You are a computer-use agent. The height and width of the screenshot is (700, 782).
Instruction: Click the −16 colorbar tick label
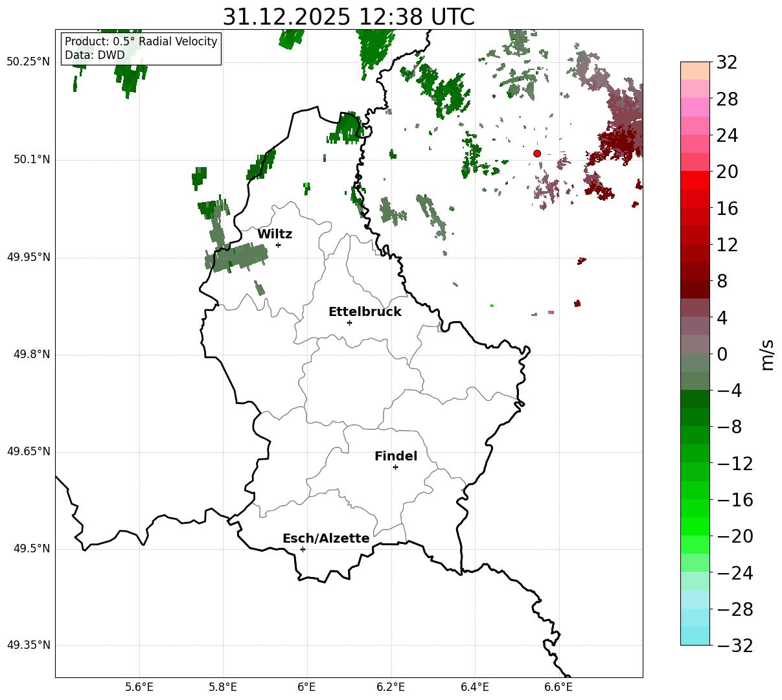coord(735,500)
